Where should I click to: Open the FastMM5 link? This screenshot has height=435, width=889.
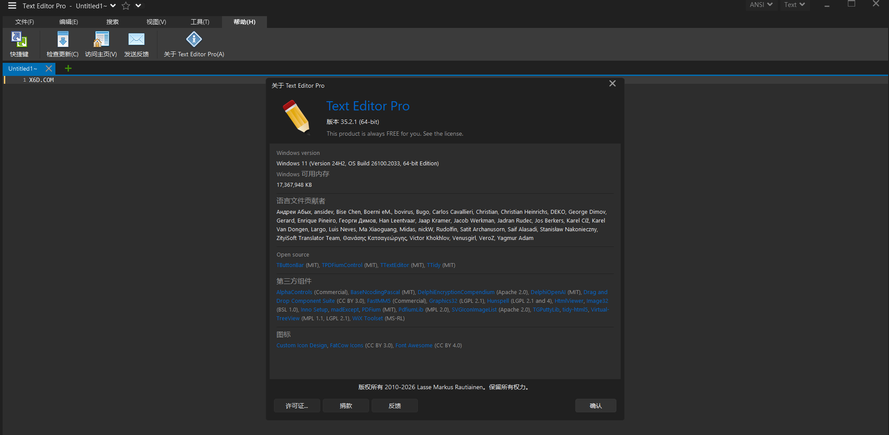click(379, 301)
